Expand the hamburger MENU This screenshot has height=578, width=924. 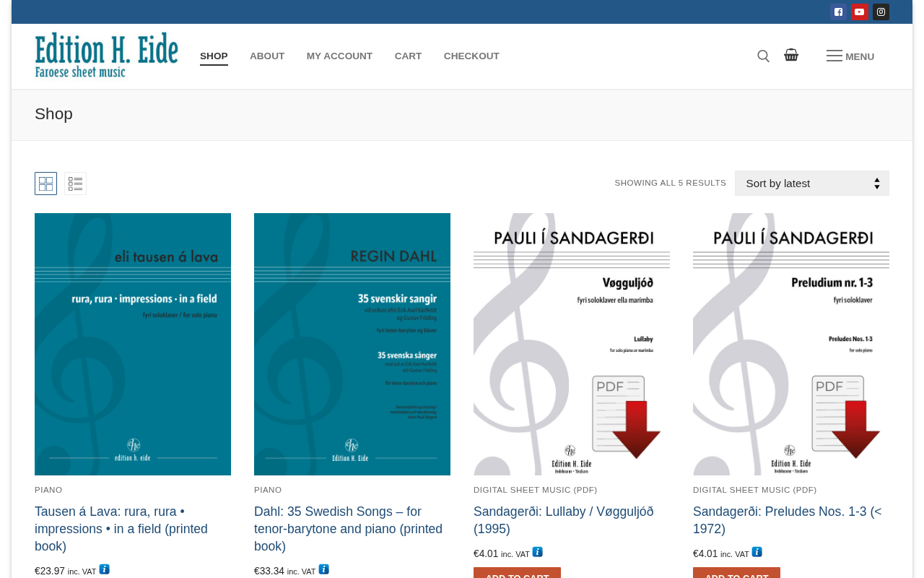point(850,56)
